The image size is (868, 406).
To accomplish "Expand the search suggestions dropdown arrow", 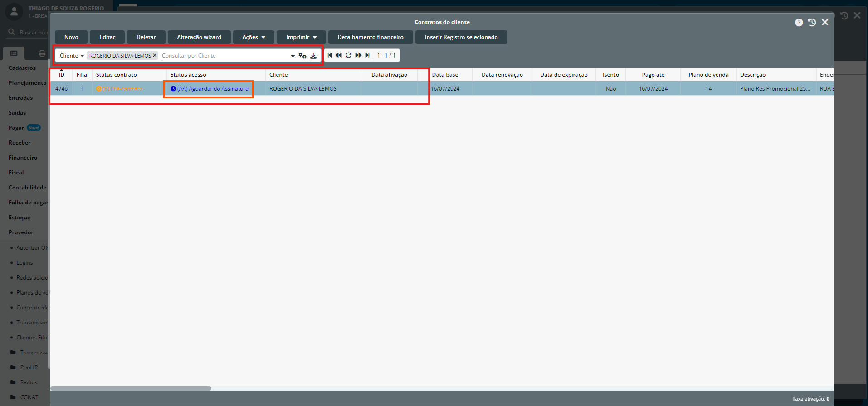I will (x=293, y=56).
